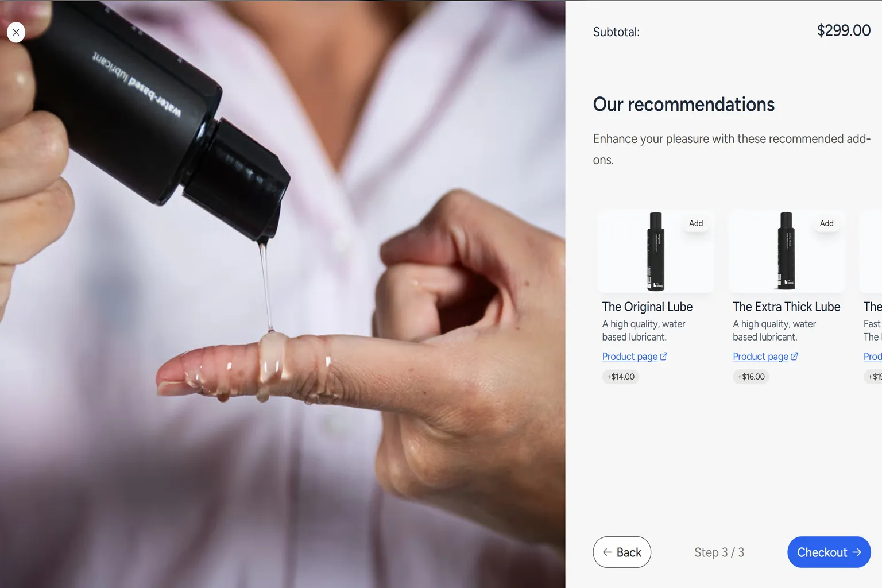Click the large lubricant photo

[283, 294]
